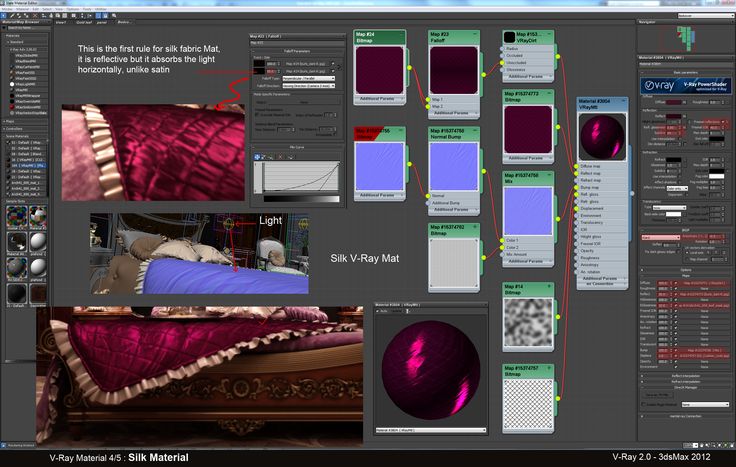The image size is (736, 467).
Task: Select the Zoom Region tool
Action: (713, 445)
